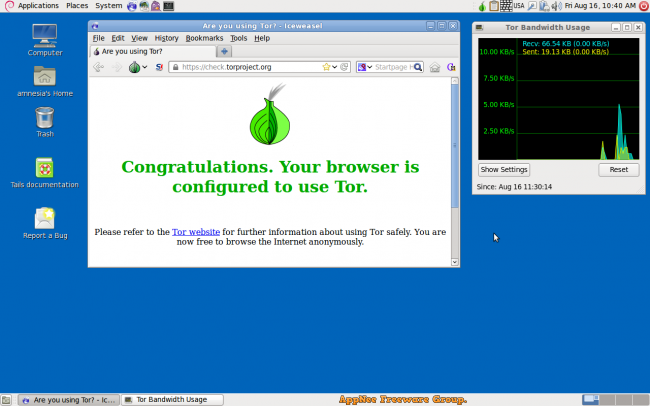
Task: Open the Iceweasel browser launcher in top panel
Action: [x=132, y=6]
